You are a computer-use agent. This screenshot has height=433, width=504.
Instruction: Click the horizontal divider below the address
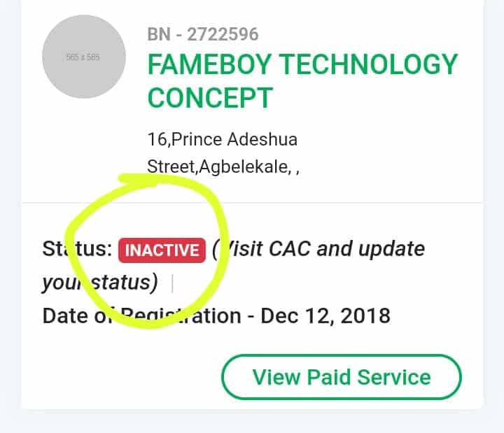pos(252,203)
